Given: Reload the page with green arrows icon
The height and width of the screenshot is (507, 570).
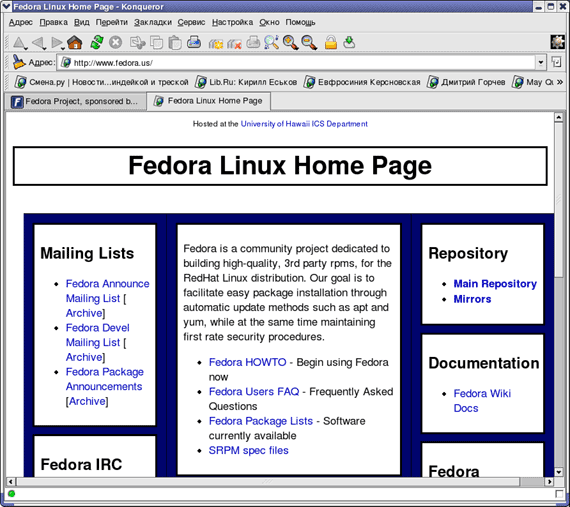Looking at the screenshot, I should pos(97,43).
